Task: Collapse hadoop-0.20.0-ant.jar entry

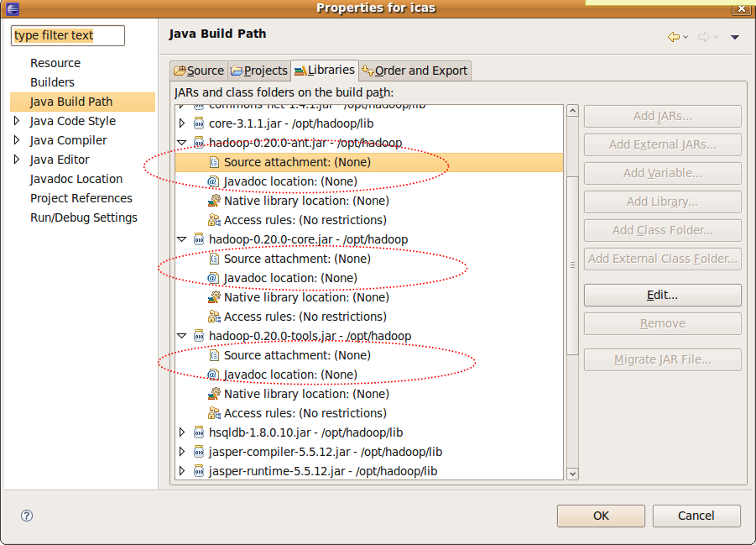Action: (182, 143)
